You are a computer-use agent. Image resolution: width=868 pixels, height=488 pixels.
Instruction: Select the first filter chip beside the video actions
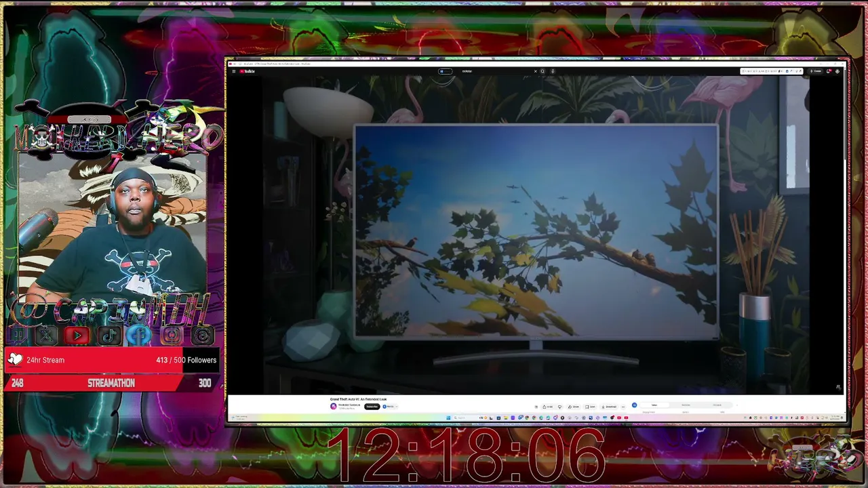tap(654, 405)
